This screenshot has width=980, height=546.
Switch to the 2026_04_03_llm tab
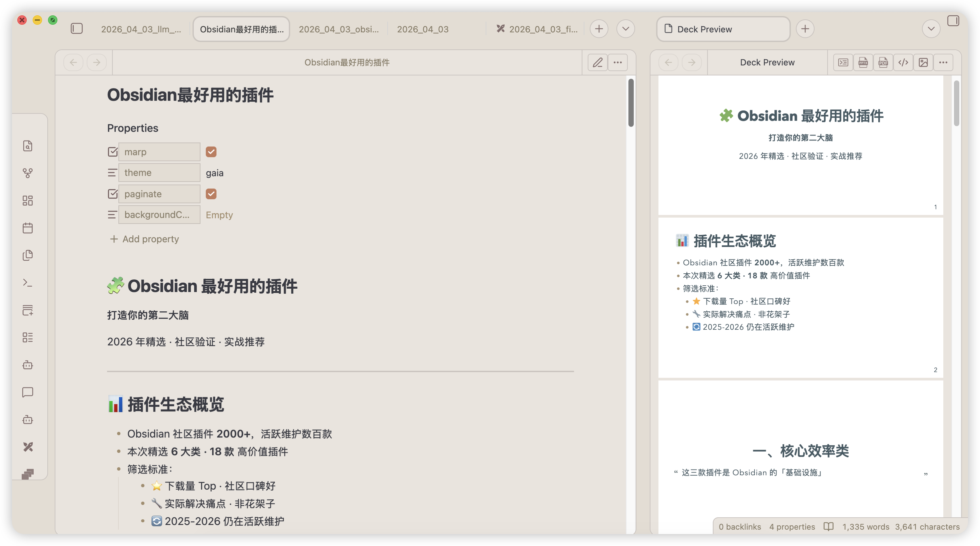pyautogui.click(x=141, y=29)
